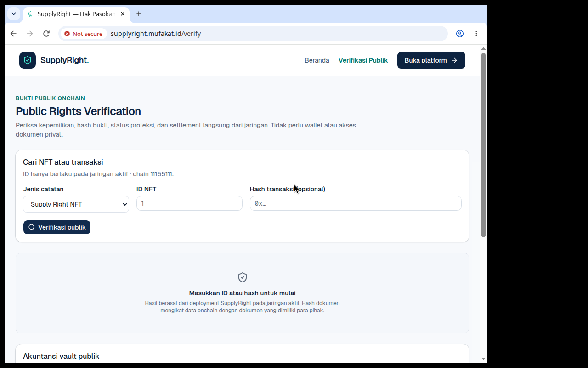This screenshot has height=368, width=588.
Task: Go back using browser back arrow
Action: click(x=13, y=34)
